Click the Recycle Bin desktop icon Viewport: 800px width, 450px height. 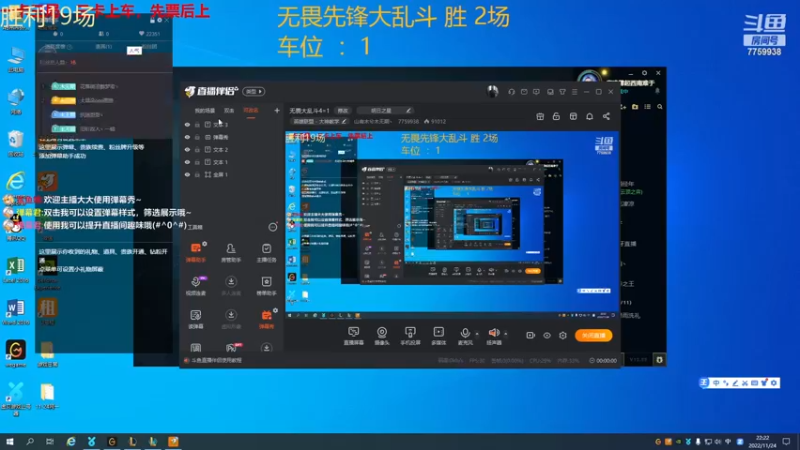(15, 143)
